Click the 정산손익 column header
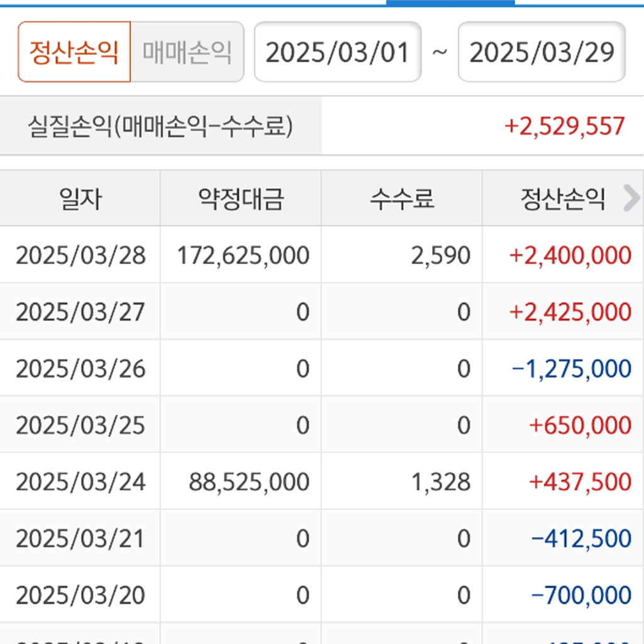The image size is (644, 644). point(562,199)
